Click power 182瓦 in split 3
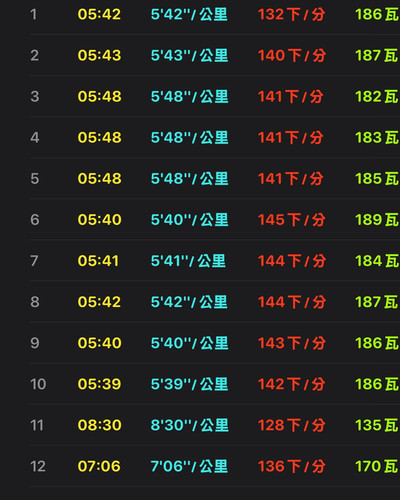400x500 pixels. [377, 96]
